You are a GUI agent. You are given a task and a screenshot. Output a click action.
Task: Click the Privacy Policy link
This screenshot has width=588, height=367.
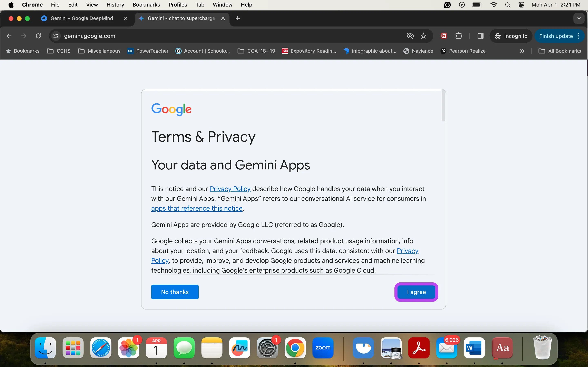point(230,189)
